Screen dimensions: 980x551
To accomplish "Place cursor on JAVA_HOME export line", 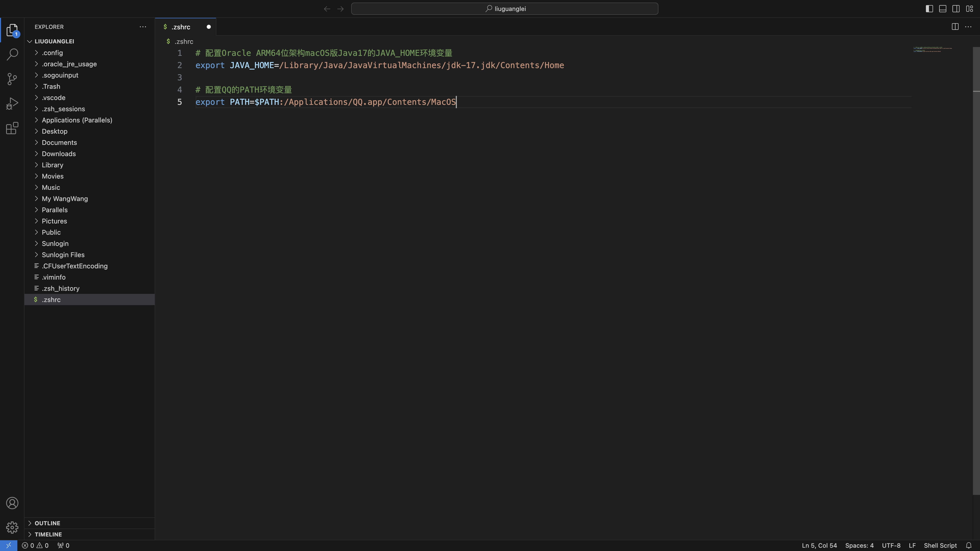I will pyautogui.click(x=379, y=65).
